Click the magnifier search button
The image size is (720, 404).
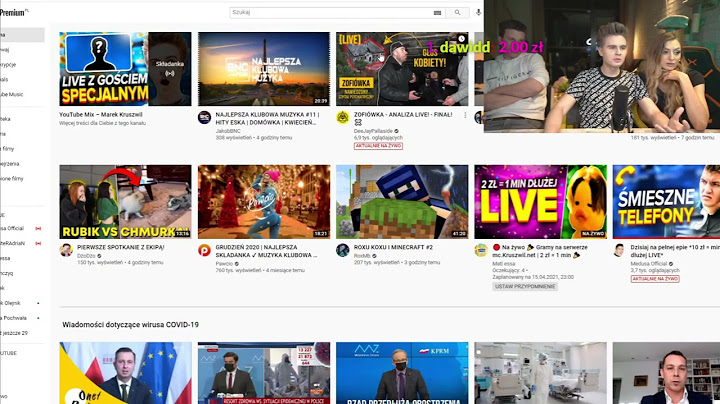pyautogui.click(x=457, y=12)
